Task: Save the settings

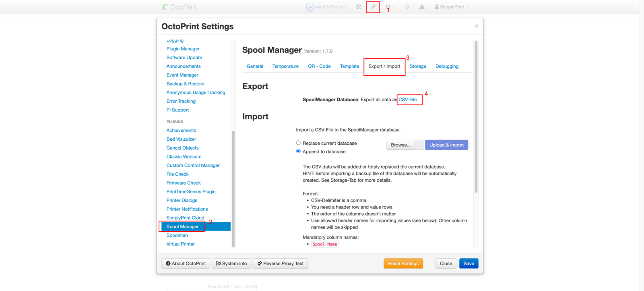Action: click(469, 264)
